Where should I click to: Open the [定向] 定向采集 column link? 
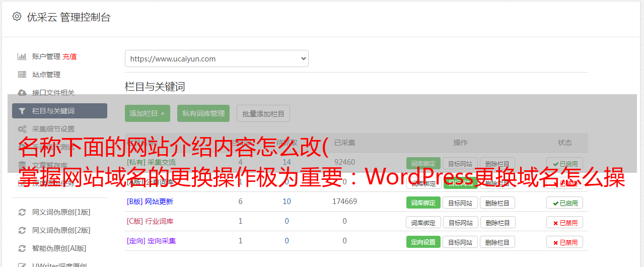(151, 241)
